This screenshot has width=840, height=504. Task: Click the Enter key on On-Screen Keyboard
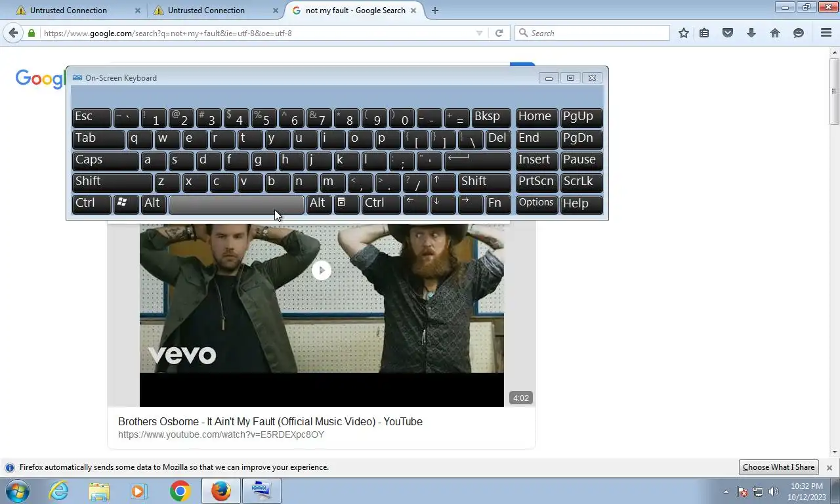click(x=478, y=160)
